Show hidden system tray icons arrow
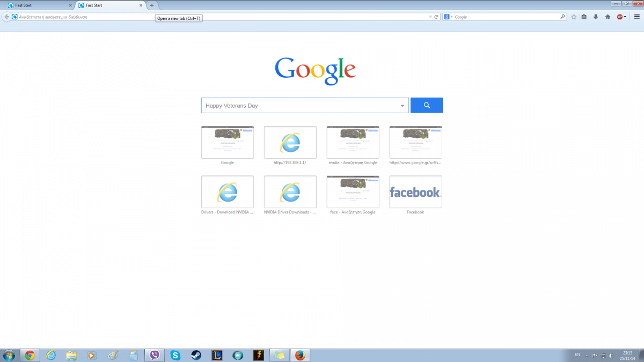This screenshot has height=362, width=644. 587,355
